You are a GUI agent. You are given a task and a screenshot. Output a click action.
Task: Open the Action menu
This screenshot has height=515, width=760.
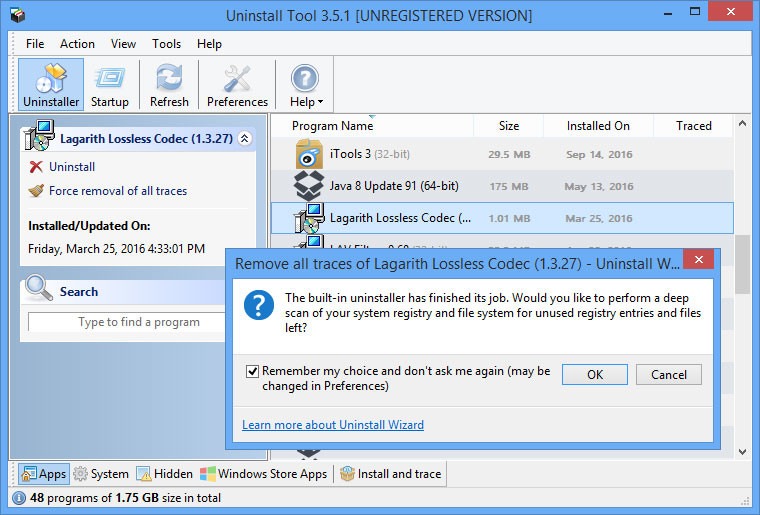[x=77, y=44]
